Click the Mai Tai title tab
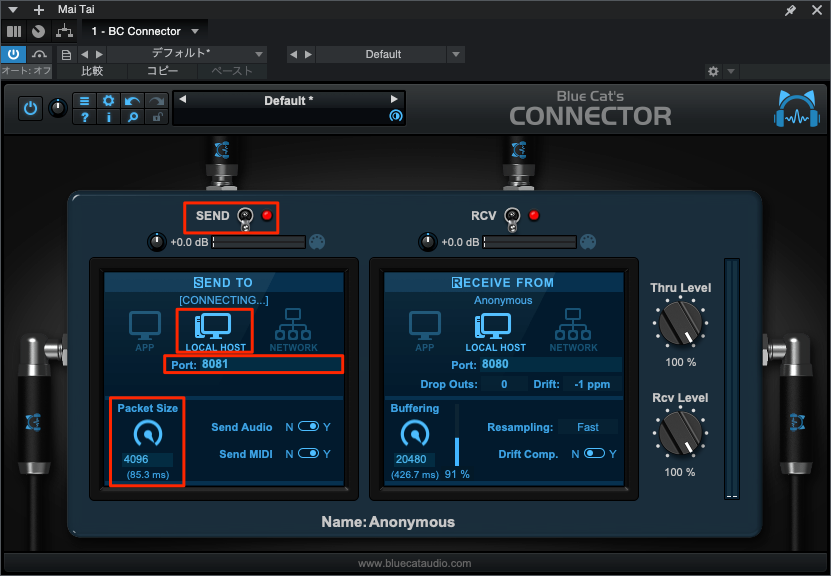 [76, 10]
